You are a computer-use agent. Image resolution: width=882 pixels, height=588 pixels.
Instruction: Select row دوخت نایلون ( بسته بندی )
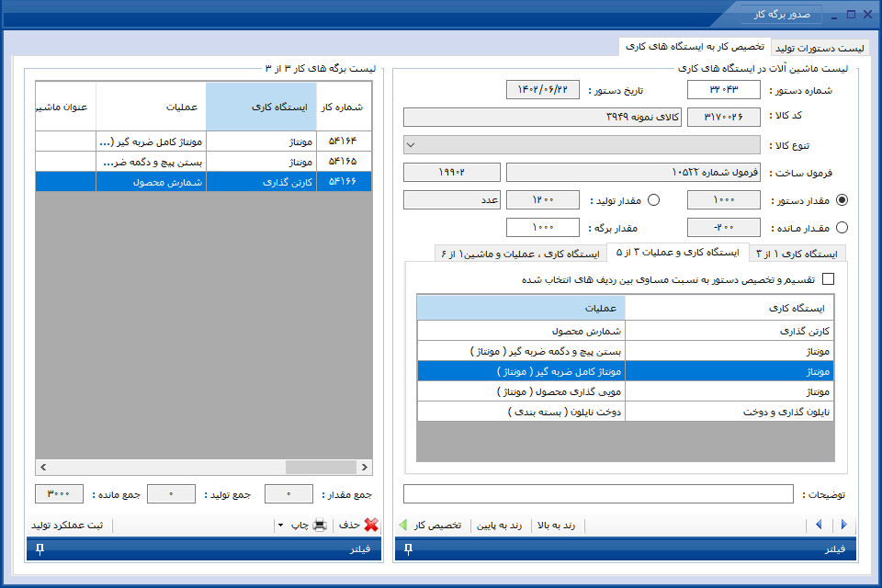626,412
